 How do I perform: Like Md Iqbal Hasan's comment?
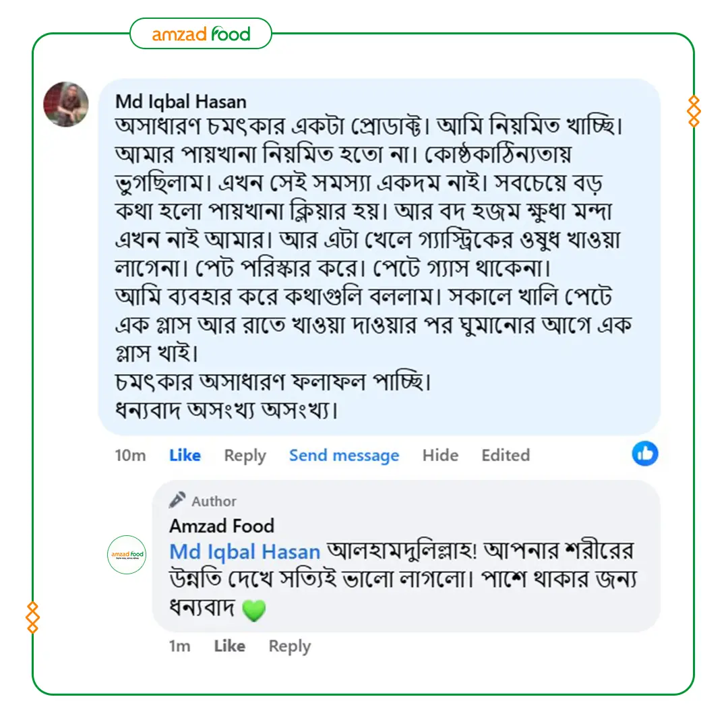[x=185, y=456]
